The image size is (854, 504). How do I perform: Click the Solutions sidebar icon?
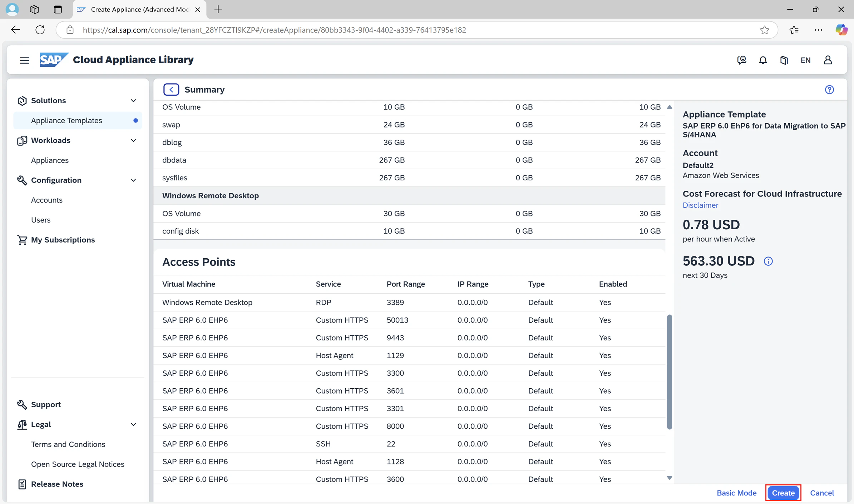pos(22,101)
